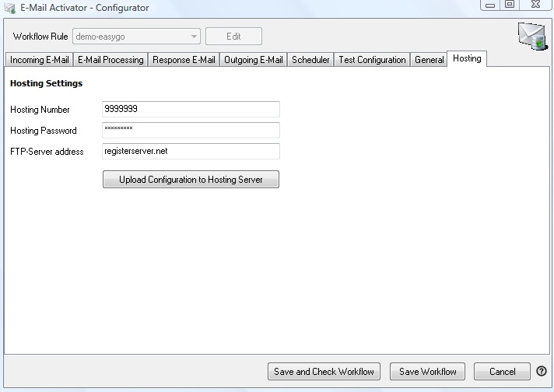
Task: Switch to the General tab
Action: click(x=429, y=60)
